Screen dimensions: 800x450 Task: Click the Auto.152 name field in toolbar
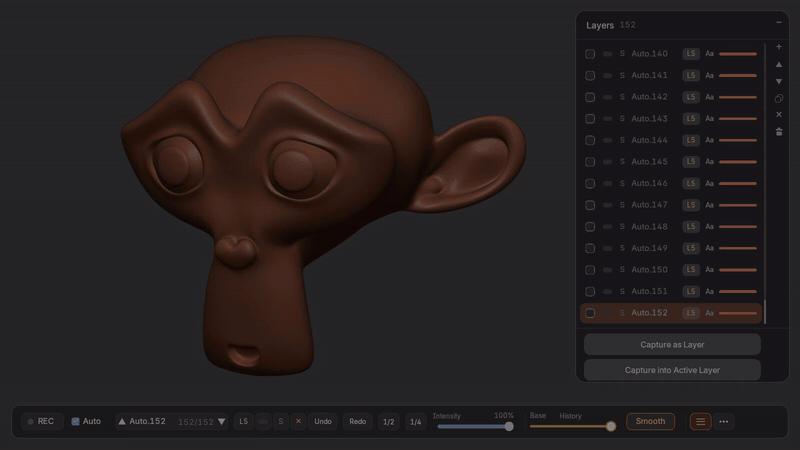[x=147, y=421]
